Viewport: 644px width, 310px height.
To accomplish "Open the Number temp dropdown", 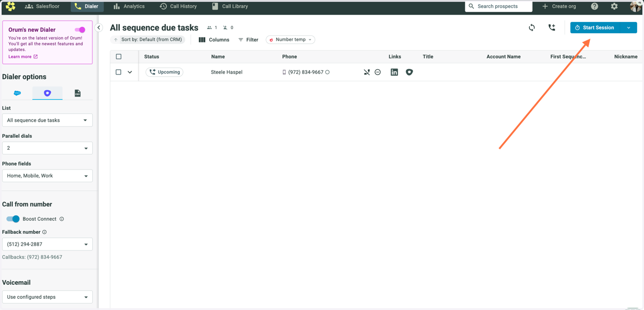I will point(290,40).
